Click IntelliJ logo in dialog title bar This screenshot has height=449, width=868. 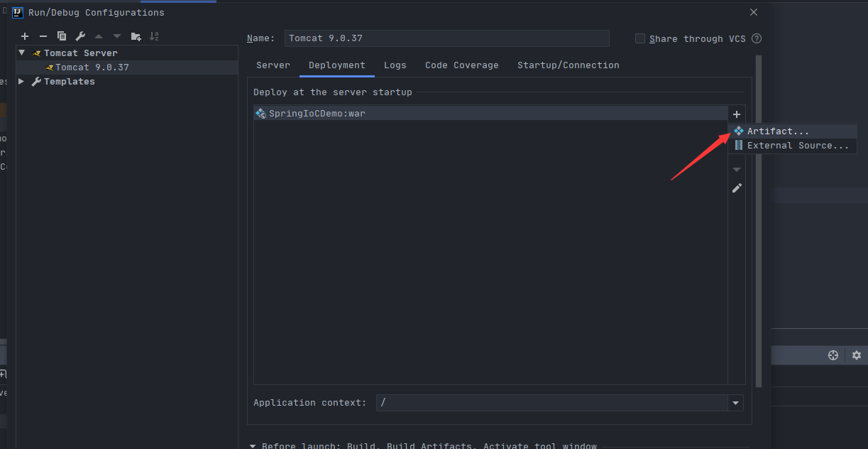tap(17, 12)
